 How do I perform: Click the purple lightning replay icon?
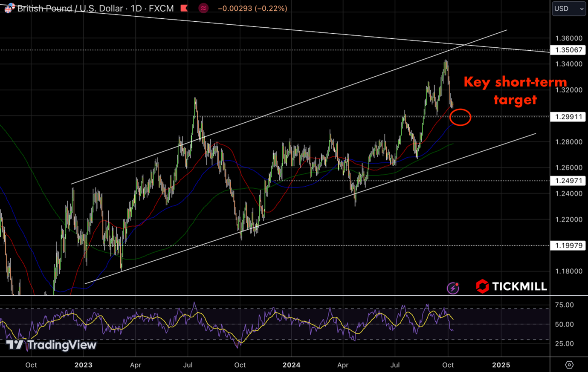[453, 288]
